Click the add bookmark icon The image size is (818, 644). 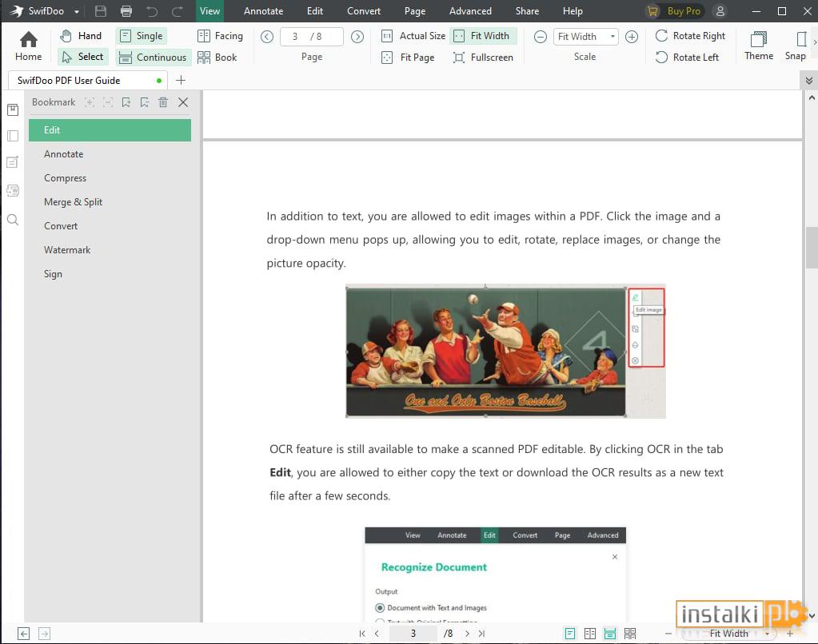click(x=126, y=102)
